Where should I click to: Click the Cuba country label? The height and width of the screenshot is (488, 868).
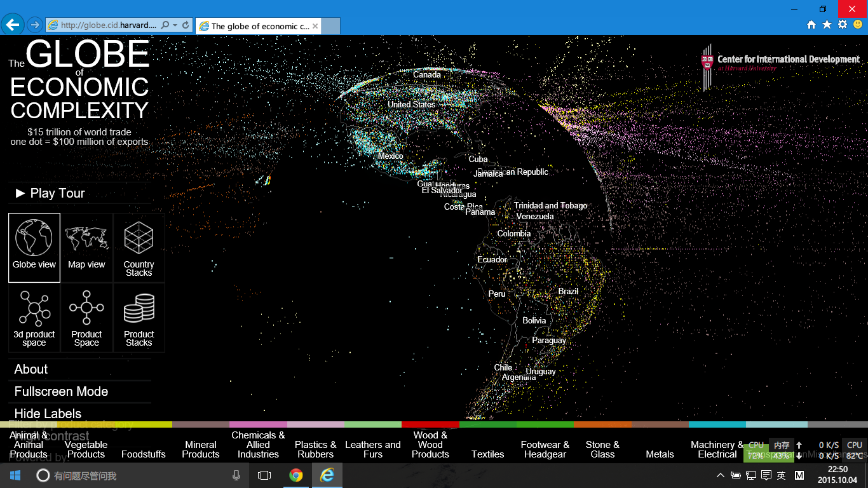(x=478, y=159)
